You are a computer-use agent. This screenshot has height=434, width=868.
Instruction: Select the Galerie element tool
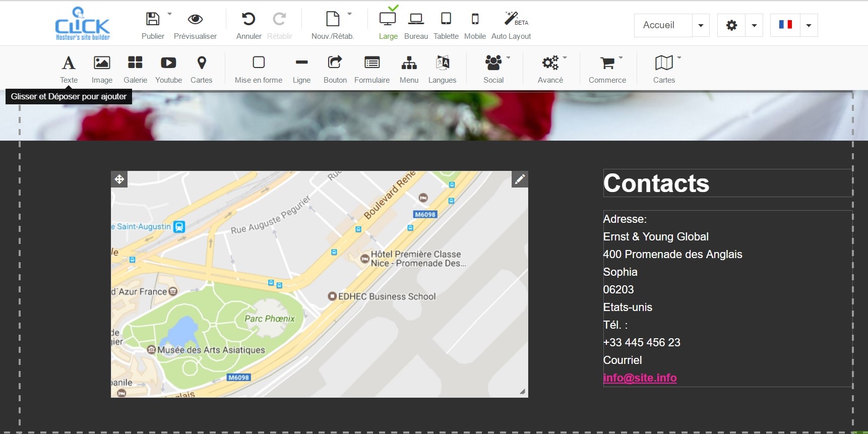click(135, 69)
